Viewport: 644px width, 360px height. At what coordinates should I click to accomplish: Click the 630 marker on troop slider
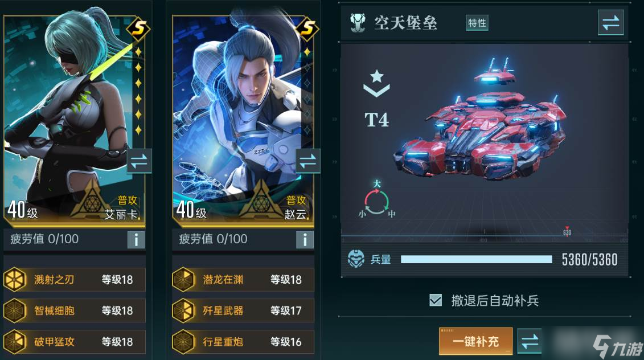coord(567,231)
